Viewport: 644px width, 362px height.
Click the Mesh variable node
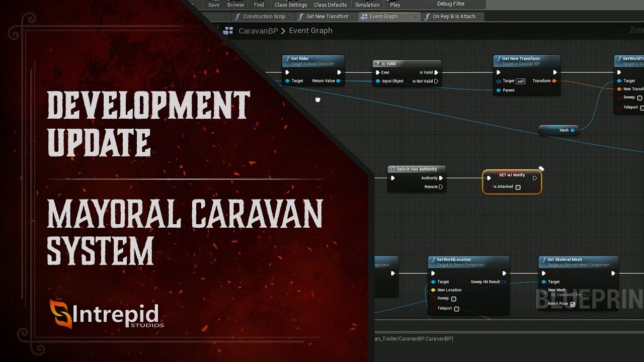pyautogui.click(x=558, y=130)
